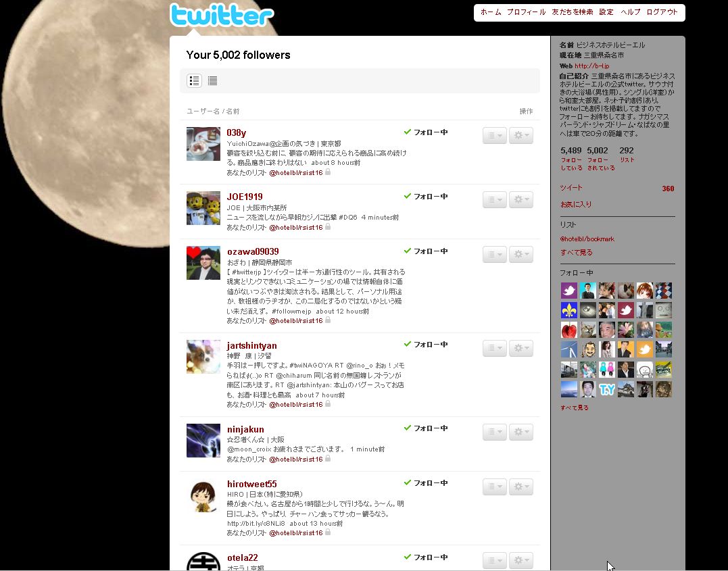Open gear actions menu for ninjakun
Image resolution: width=728 pixels, height=571 pixels.
521,432
